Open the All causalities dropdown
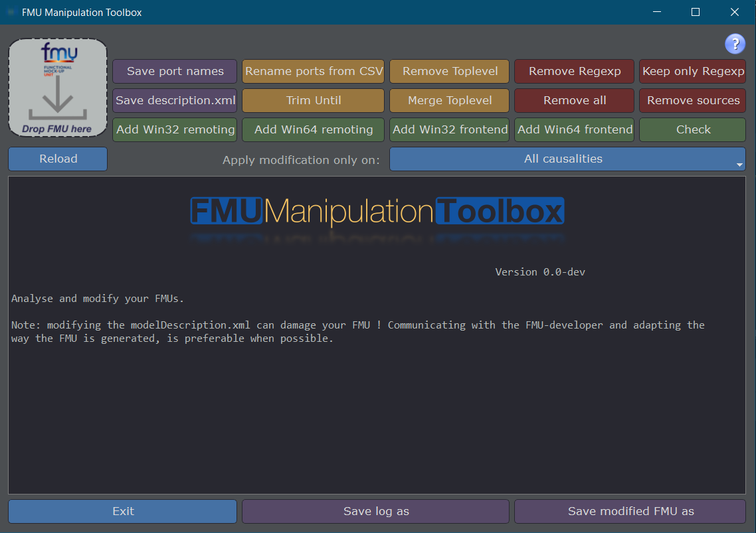This screenshot has height=533, width=756. (x=567, y=159)
